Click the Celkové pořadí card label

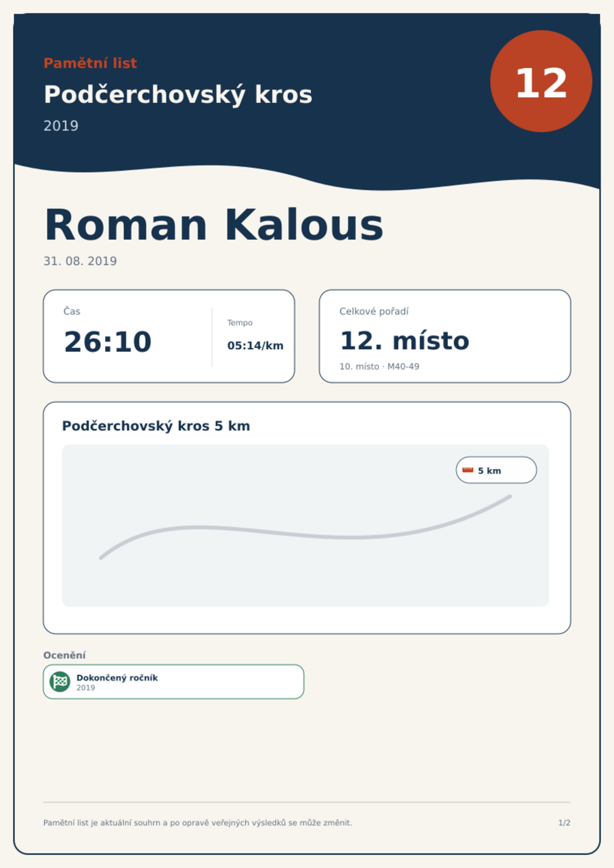tap(374, 311)
